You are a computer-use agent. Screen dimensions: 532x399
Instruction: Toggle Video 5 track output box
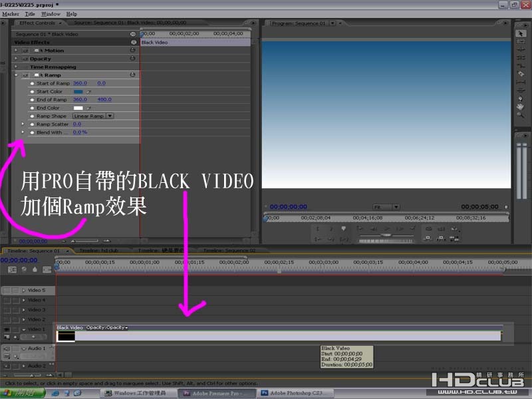(x=7, y=291)
